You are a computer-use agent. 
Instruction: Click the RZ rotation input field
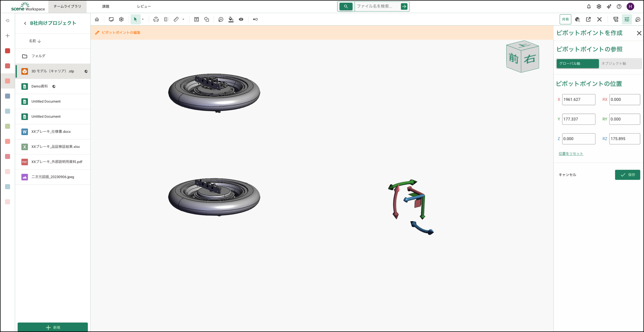pos(624,139)
